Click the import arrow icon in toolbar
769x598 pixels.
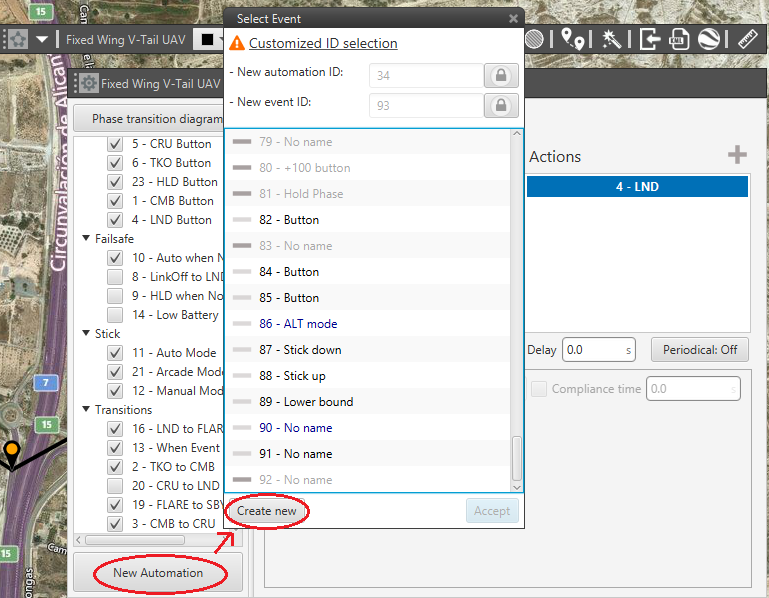(x=649, y=39)
